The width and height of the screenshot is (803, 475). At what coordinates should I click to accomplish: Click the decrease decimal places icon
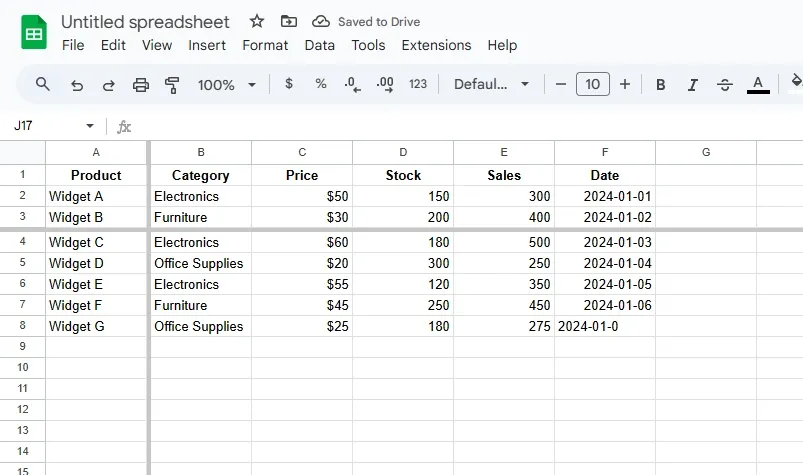352,84
